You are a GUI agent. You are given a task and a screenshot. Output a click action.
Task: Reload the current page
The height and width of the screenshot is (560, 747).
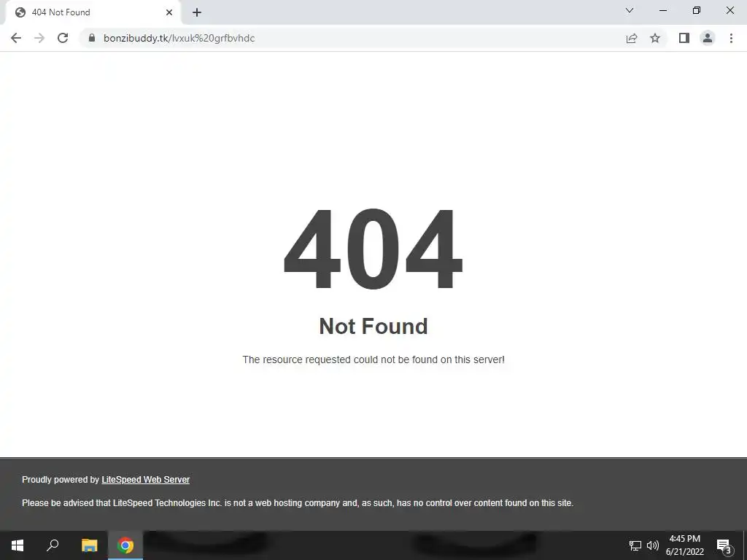pos(63,38)
